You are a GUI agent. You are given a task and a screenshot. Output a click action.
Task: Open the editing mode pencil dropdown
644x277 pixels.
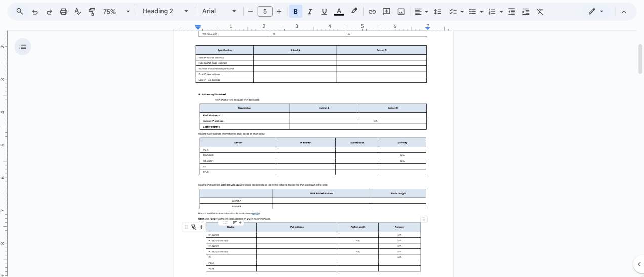[596, 11]
